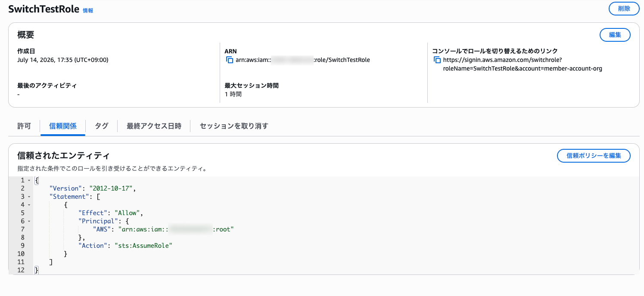Copy the role ARN with copy icon
Image resolution: width=644 pixels, height=296 pixels.
point(229,60)
